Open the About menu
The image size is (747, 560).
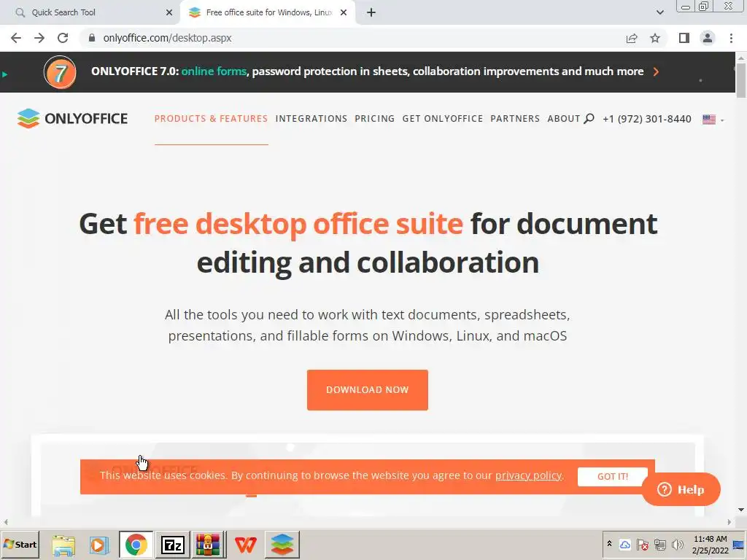564,119
